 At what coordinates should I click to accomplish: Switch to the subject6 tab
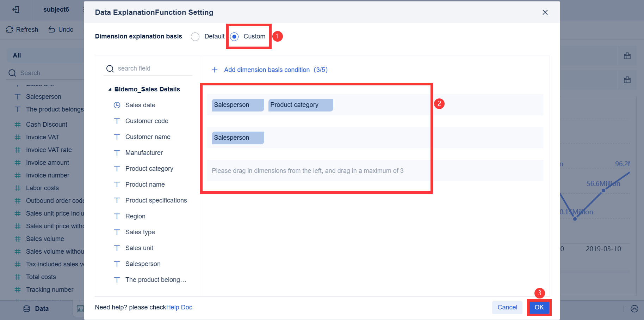[x=56, y=10]
